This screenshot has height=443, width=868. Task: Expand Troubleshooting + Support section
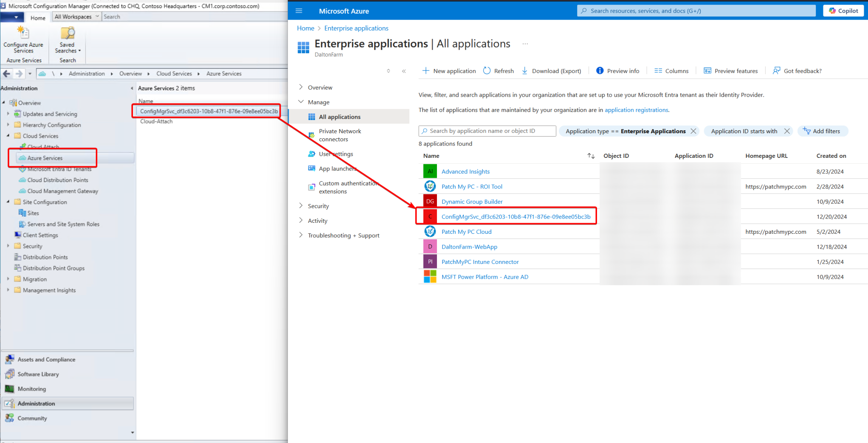pyautogui.click(x=301, y=235)
